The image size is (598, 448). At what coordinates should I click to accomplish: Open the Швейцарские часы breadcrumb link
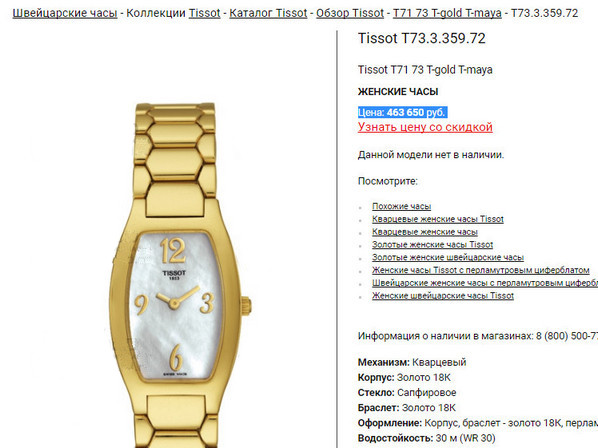65,13
